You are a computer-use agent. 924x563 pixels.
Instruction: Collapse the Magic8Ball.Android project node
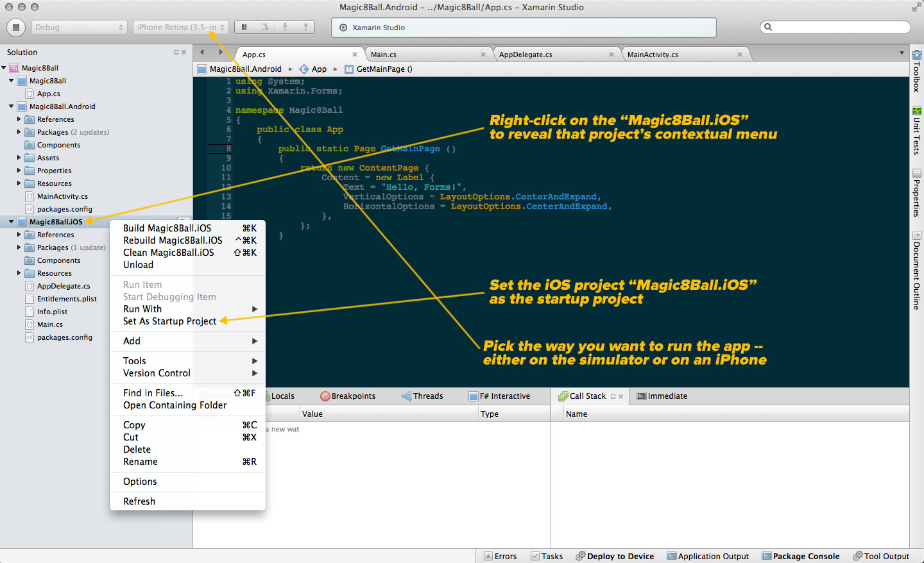click(11, 106)
